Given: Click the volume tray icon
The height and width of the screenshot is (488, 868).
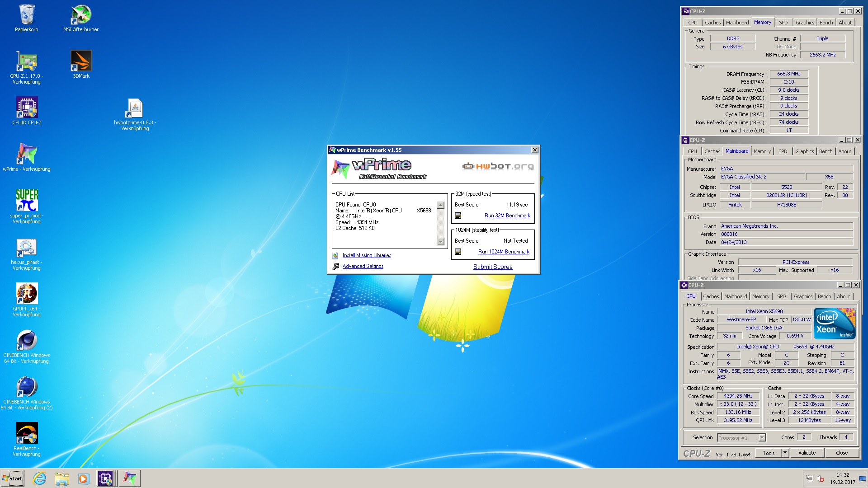Looking at the screenshot, I should (821, 479).
